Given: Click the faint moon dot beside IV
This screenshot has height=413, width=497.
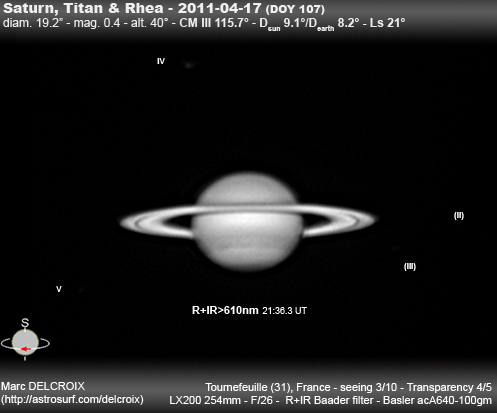Looking at the screenshot, I should [189, 65].
